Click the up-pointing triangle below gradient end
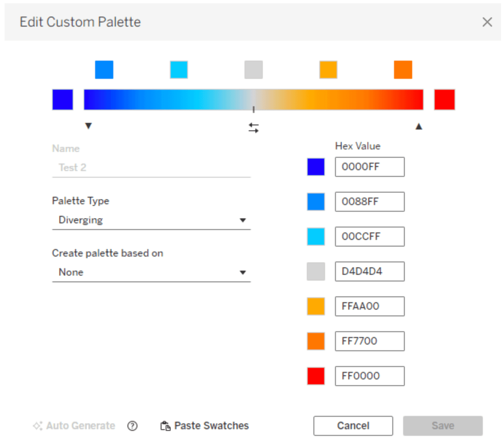The height and width of the screenshot is (440, 504). (419, 126)
